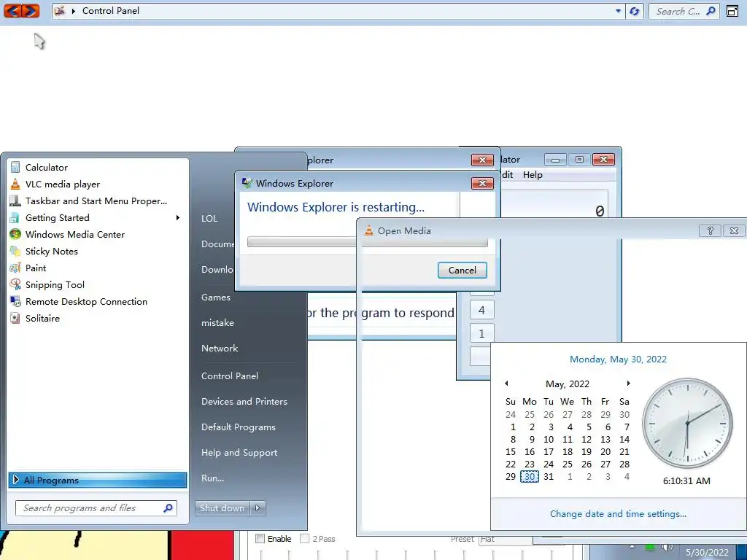
Task: Refresh the Control Panel view
Action: coord(634,11)
